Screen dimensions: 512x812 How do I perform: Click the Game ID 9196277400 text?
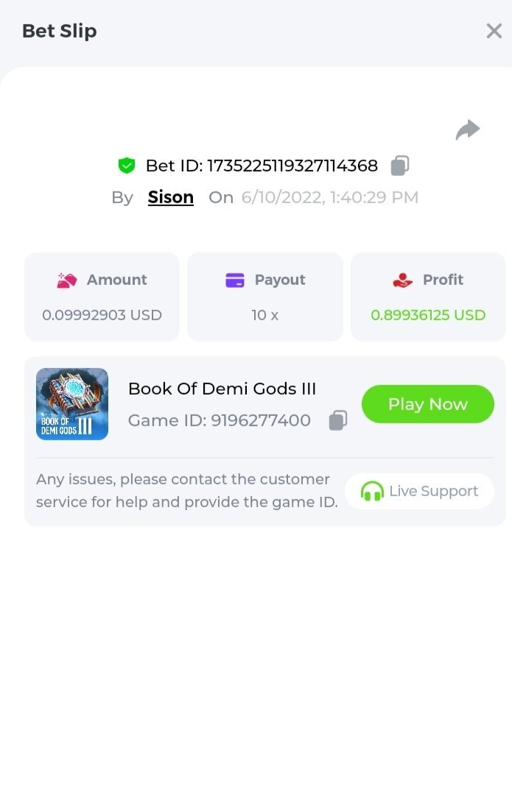pos(220,420)
